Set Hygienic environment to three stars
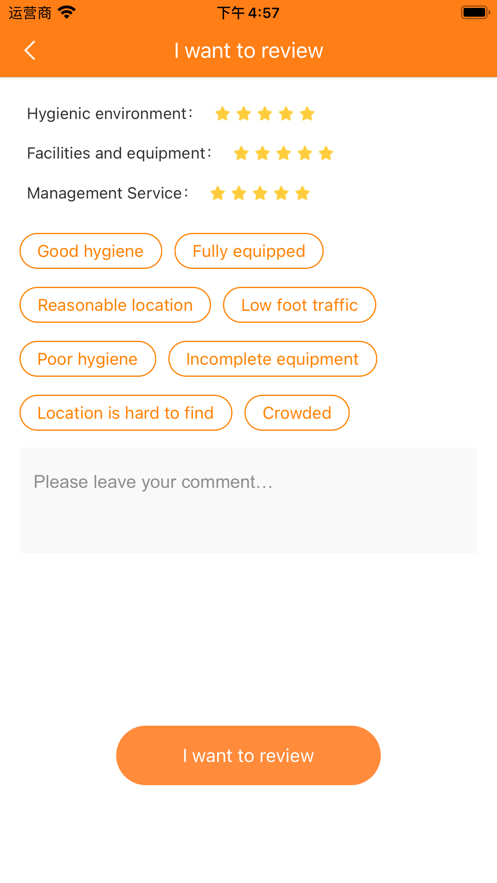The height and width of the screenshot is (883, 497). tap(265, 114)
